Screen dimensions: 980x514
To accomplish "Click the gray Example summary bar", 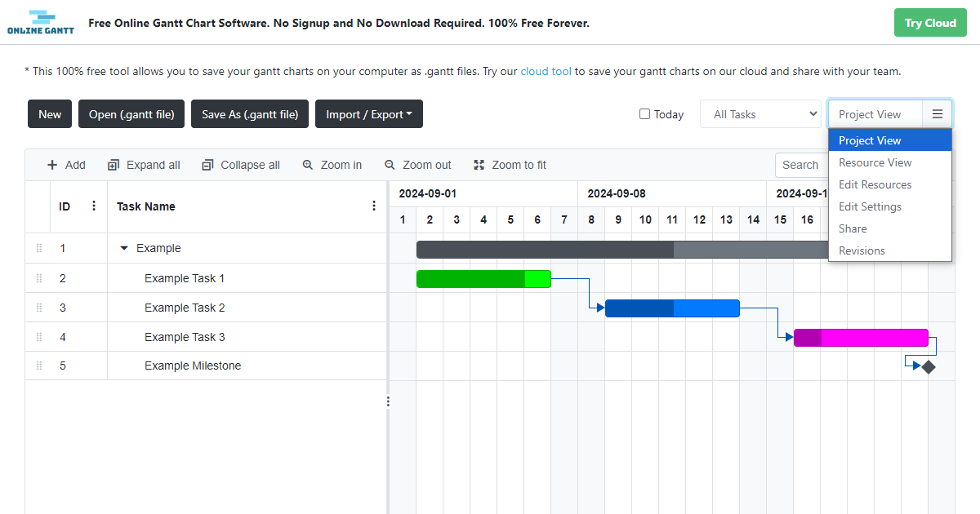I will (x=622, y=250).
